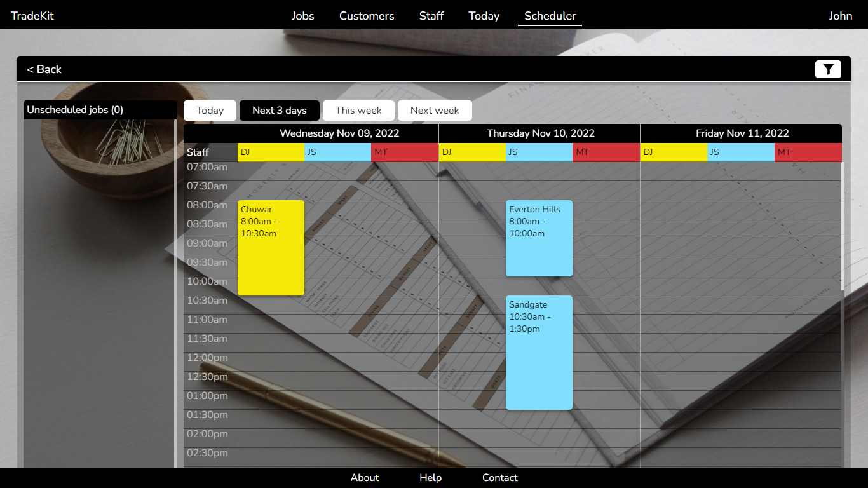Select Thursday's red MT staff column

coord(606,152)
